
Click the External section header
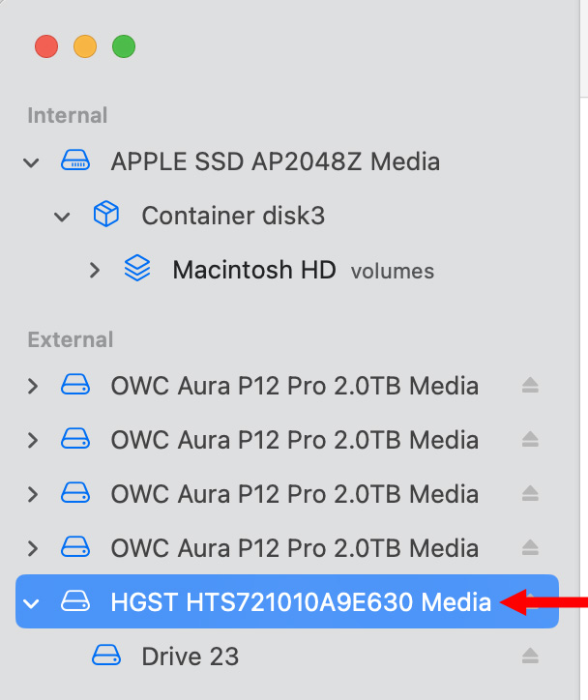[x=71, y=339]
